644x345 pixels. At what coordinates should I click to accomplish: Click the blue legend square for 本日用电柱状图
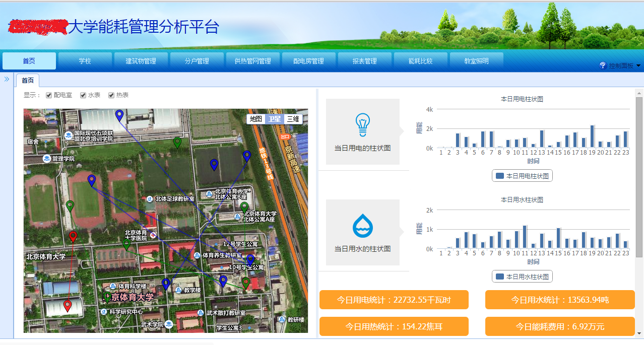click(x=500, y=176)
